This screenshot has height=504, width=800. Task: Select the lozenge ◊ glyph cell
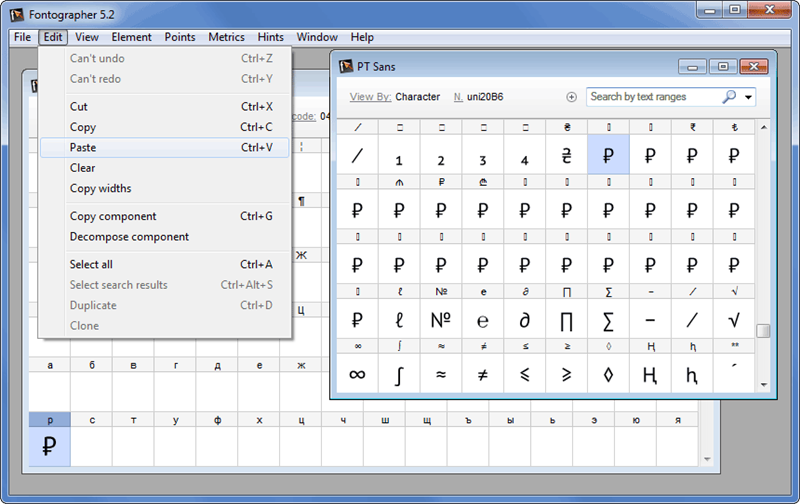[x=608, y=375]
